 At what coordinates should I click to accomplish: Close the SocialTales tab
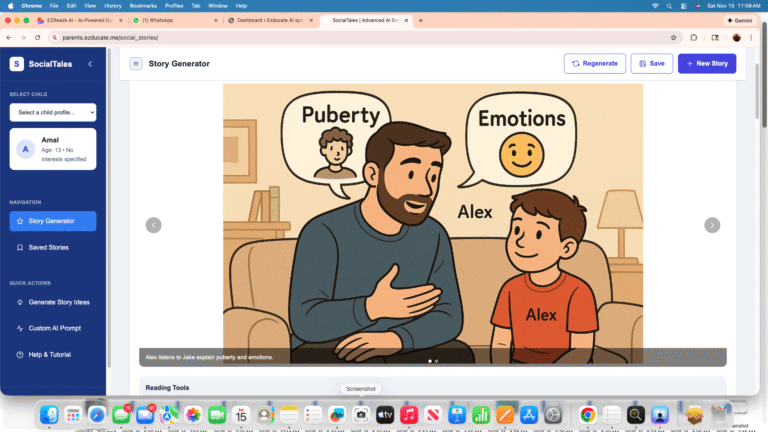tap(406, 21)
